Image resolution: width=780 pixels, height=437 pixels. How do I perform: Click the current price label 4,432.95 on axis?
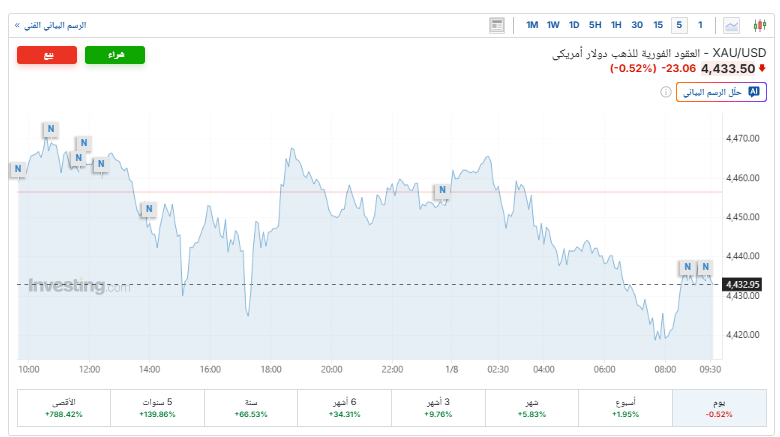(x=742, y=284)
